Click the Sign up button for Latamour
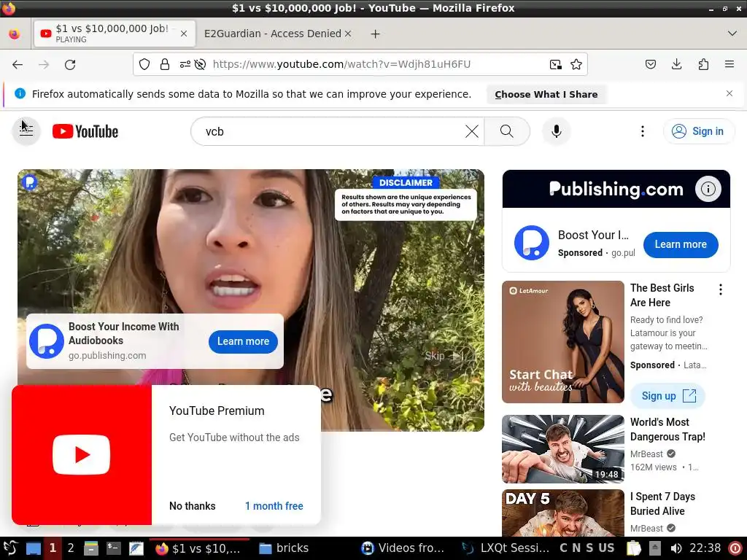The image size is (747, 560). click(x=668, y=396)
